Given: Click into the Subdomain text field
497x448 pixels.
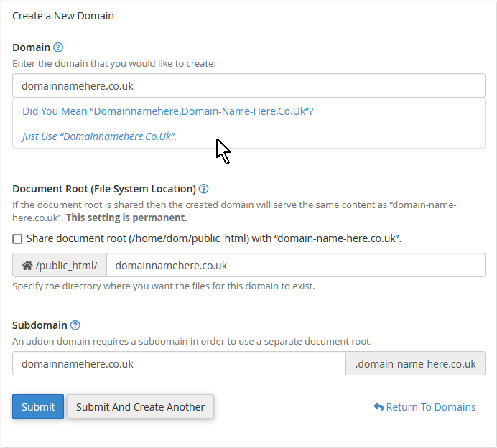Looking at the screenshot, I should pyautogui.click(x=179, y=363).
